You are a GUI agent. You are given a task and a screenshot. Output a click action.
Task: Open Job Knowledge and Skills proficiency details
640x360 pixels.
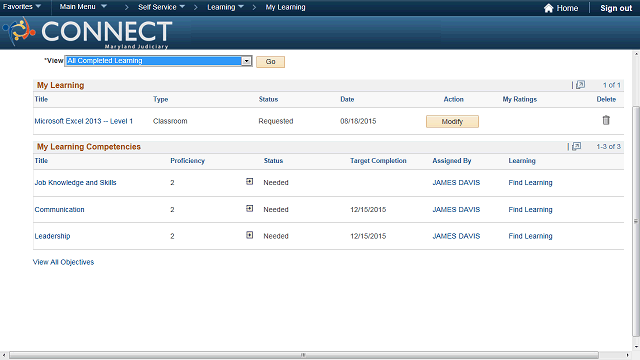[249, 182]
